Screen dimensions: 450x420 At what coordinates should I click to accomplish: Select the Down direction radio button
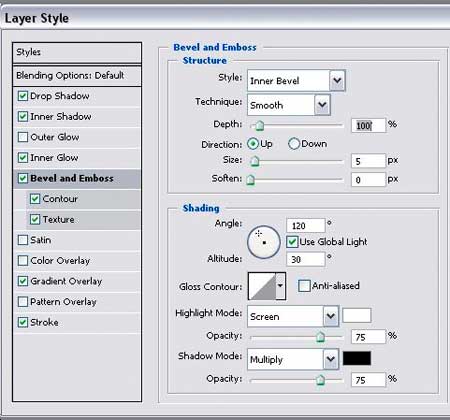(x=294, y=144)
